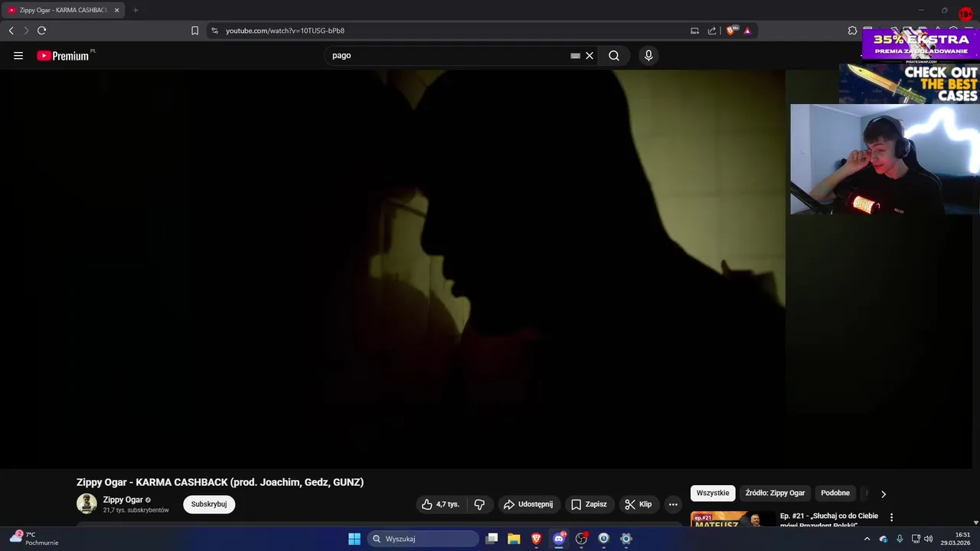
Task: Select the Zippy Ogar - KARMA CASHBACK tab
Action: coord(62,10)
